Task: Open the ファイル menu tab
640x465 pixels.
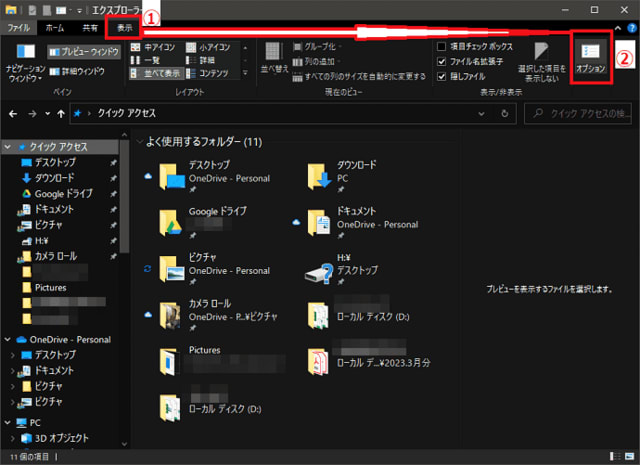Action: [19, 28]
